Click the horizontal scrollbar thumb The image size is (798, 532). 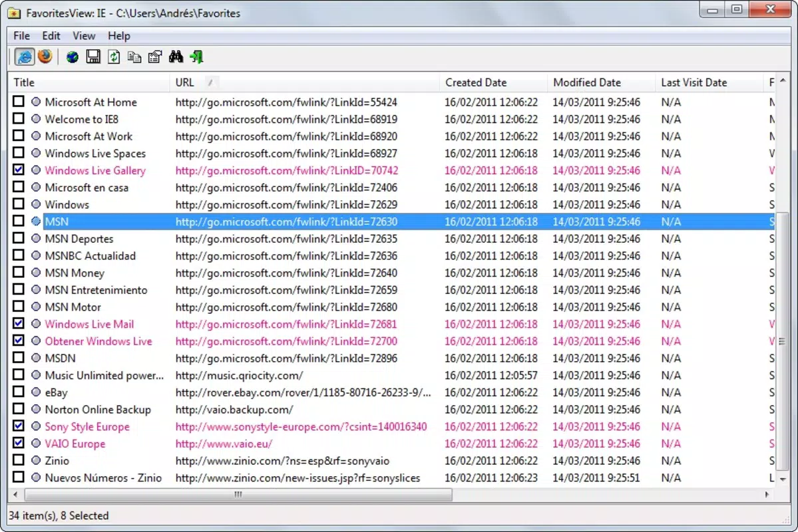pos(238,494)
